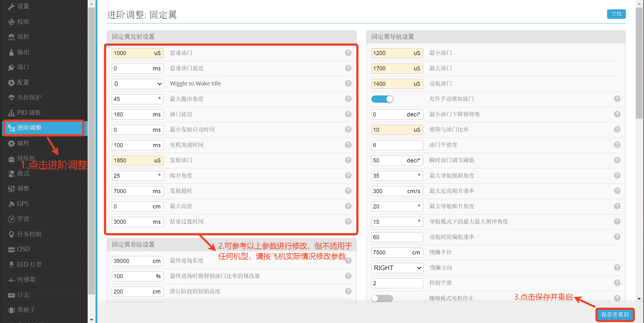Click the help icon for Wiggle to Wake Idle
Image resolution: width=644 pixels, height=323 pixels.
pos(348,84)
